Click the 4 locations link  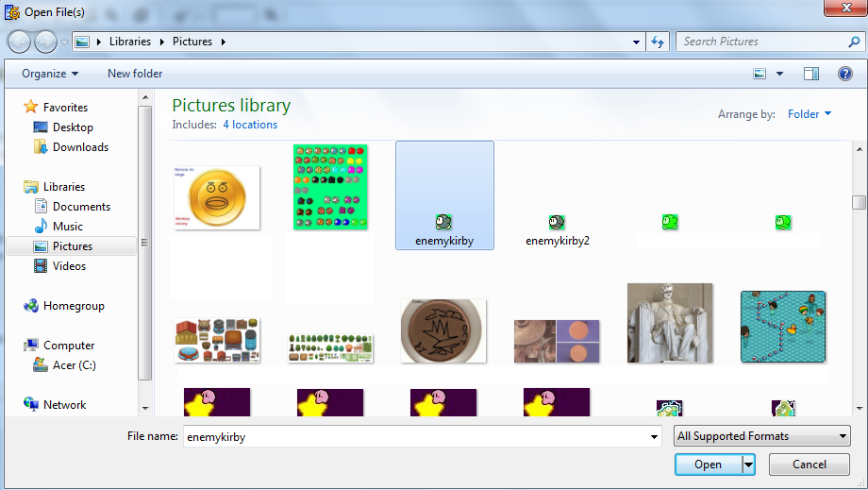pyautogui.click(x=250, y=125)
